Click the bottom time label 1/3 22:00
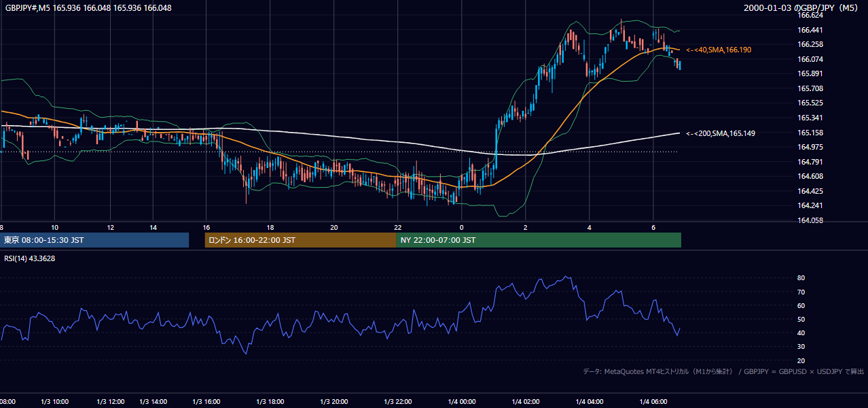The width and height of the screenshot is (868, 408). point(398,402)
